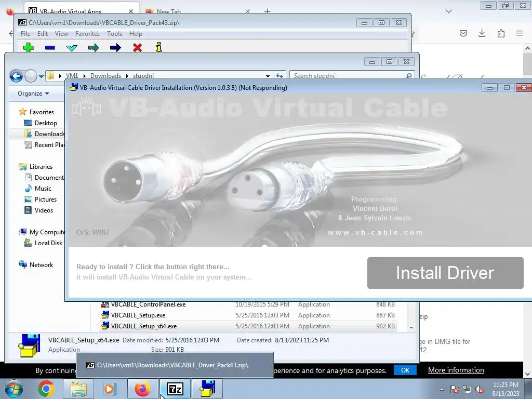Open a new Firefox tab with plus
The image size is (532, 399).
pyautogui.click(x=268, y=11)
